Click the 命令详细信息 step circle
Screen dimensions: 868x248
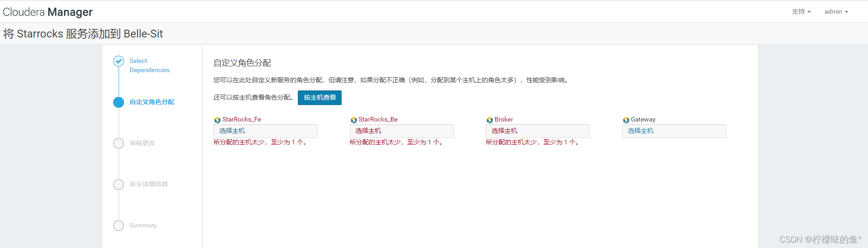point(119,185)
